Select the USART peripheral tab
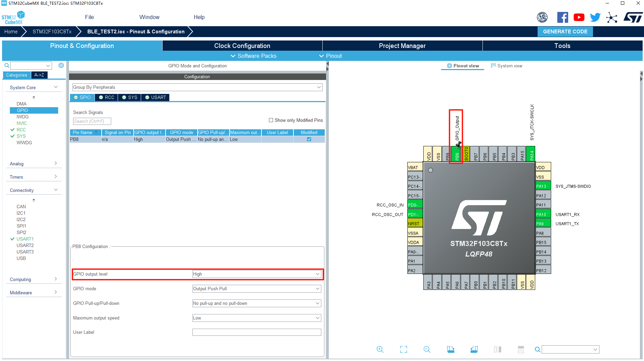Viewport: 644px width, 361px height. [x=155, y=97]
